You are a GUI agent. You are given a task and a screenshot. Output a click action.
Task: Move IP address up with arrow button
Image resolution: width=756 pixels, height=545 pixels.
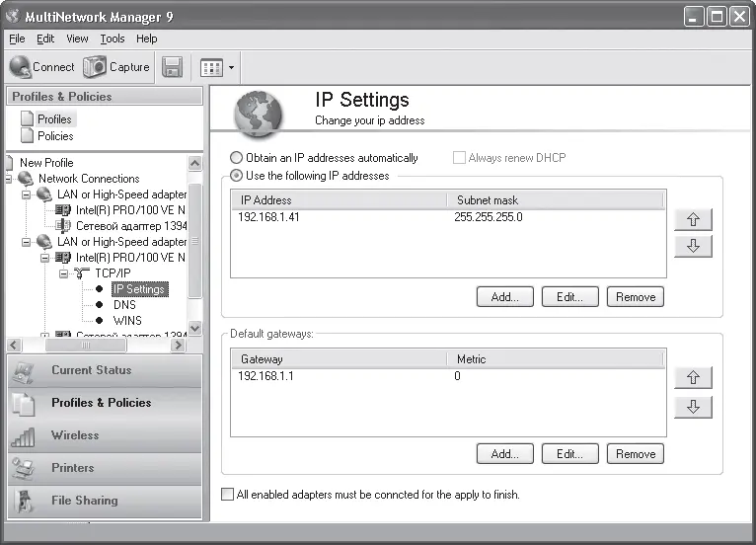(692, 219)
